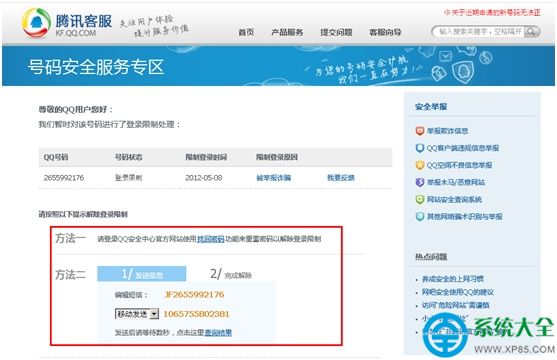Click the 请按照以下提示解除登录限制 instruction text

click(x=83, y=214)
